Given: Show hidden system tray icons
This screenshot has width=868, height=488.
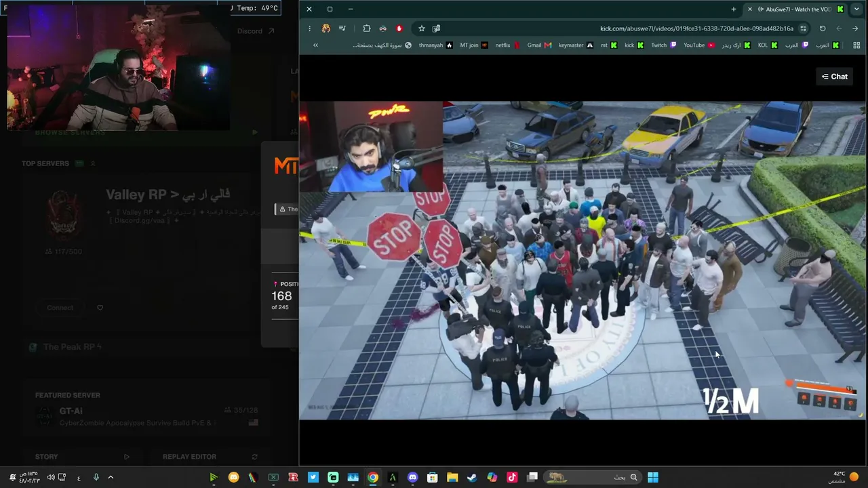Looking at the screenshot, I should pyautogui.click(x=111, y=477).
